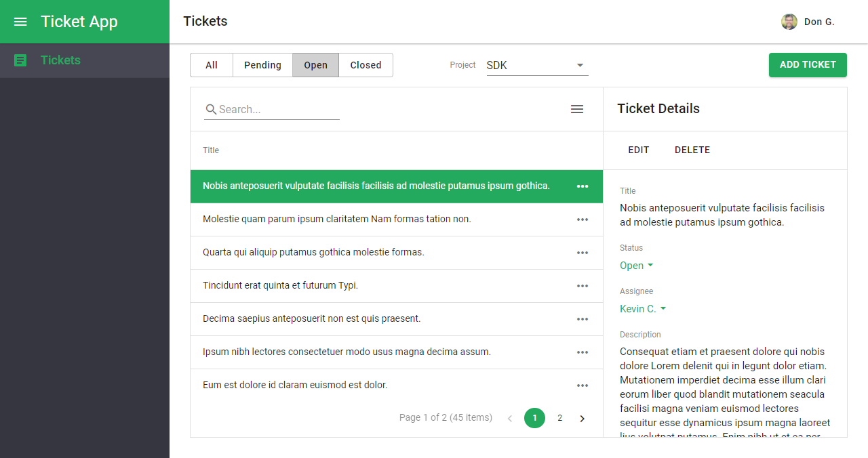This screenshot has height=458, width=868.
Task: Open the ticket list options menu icon
Action: click(x=577, y=108)
